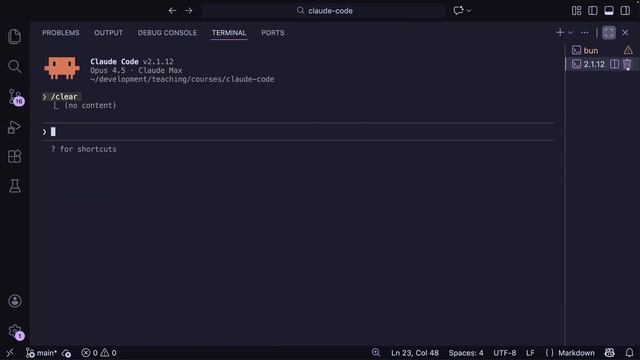Screen dimensions: 640x360
Task: Click the /clear command entry
Action: pyautogui.click(x=64, y=97)
